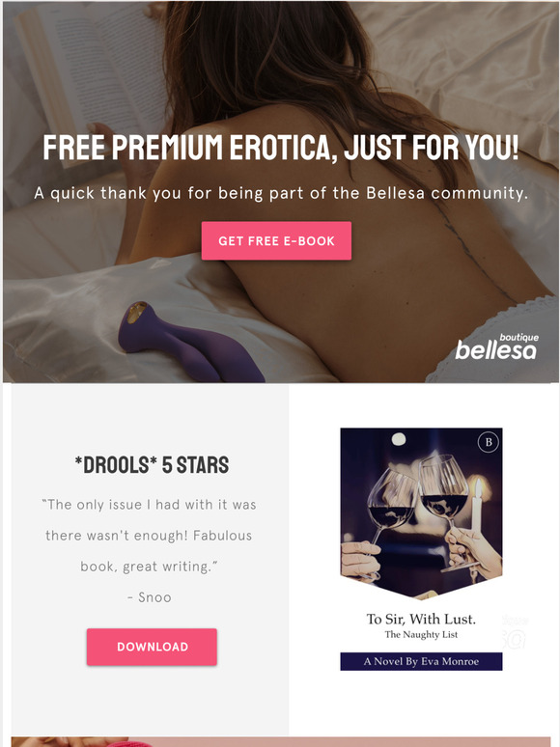Click the pink DOWNLOAD button
The width and height of the screenshot is (560, 747).
tap(152, 647)
